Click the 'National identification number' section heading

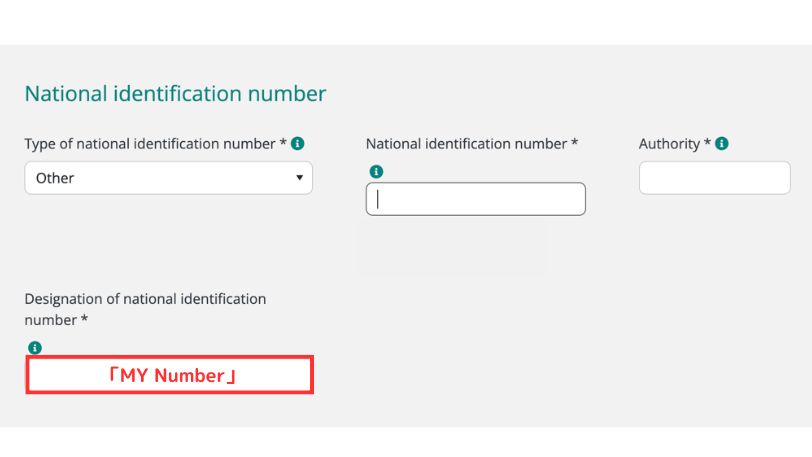(x=175, y=94)
